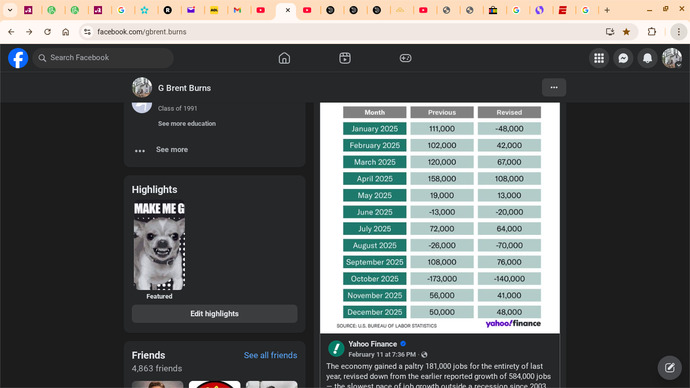Image resolution: width=690 pixels, height=388 pixels.
Task: Click See more education
Action: tap(187, 124)
